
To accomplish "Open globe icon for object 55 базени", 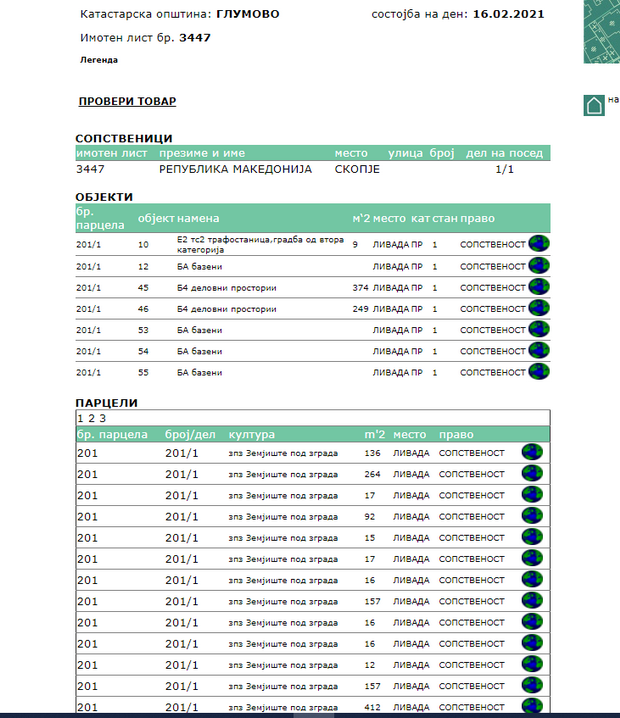I will point(539,371).
